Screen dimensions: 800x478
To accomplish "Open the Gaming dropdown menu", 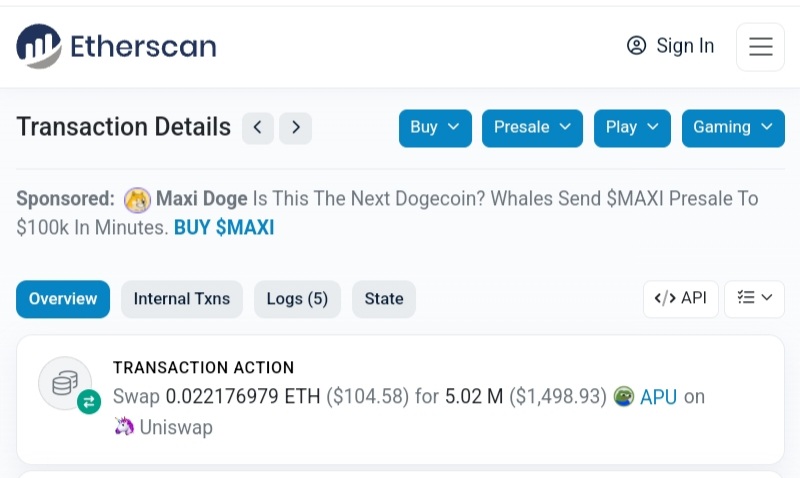I will [x=733, y=128].
